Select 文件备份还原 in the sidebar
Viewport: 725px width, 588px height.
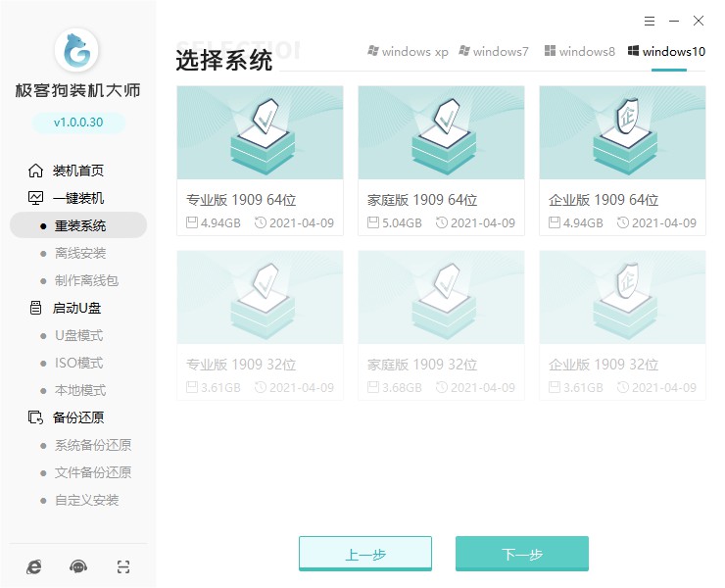pos(92,472)
